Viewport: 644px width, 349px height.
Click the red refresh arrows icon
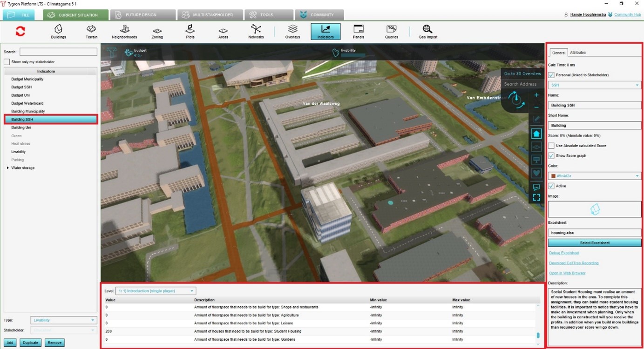pos(20,31)
